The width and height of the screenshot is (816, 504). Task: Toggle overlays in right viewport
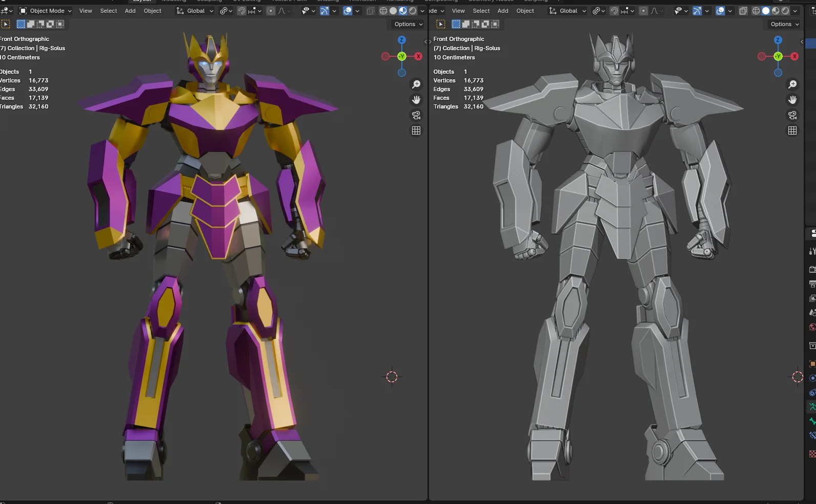(x=720, y=11)
